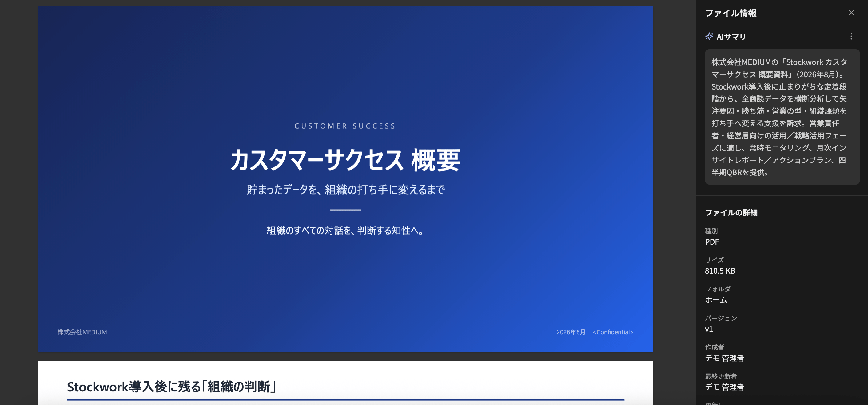
Task: Close the ファイル情報 panel
Action: tap(851, 13)
